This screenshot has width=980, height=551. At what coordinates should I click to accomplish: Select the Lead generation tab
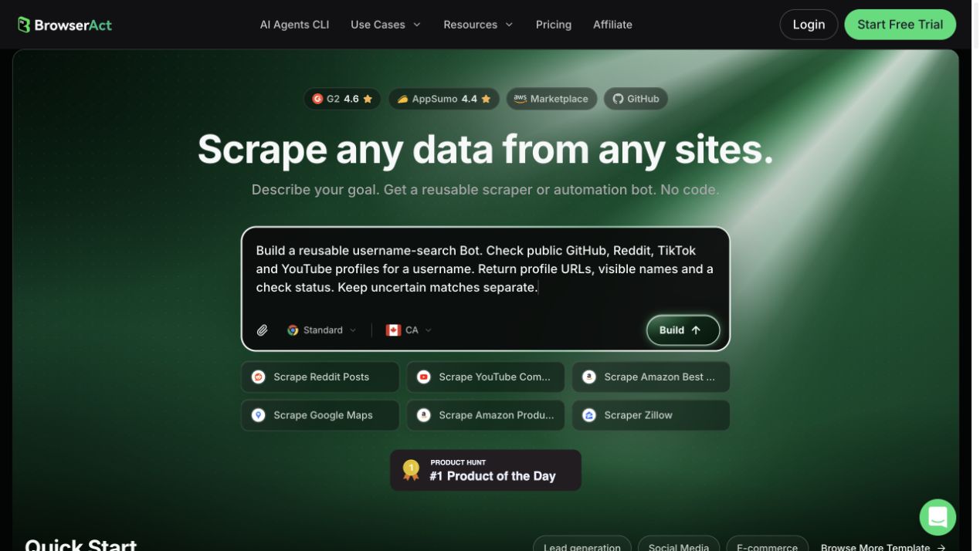tap(582, 544)
